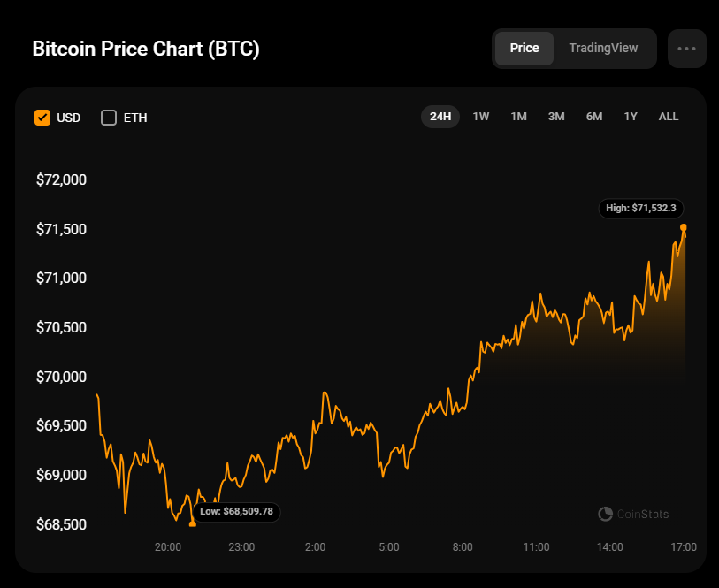Viewport: 719px width, 588px height.
Task: Switch to the 1Y range
Action: (x=631, y=117)
